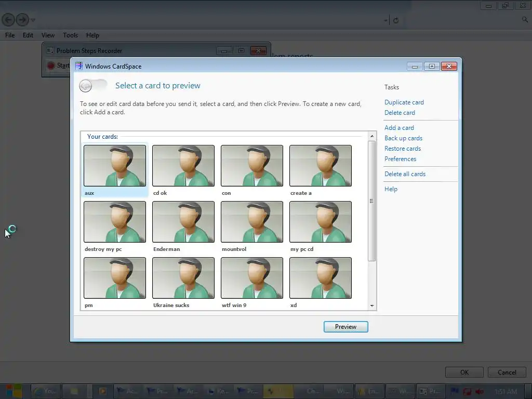Click the CardSpace back arrow button
This screenshot has width=532, height=399.
coord(86,86)
